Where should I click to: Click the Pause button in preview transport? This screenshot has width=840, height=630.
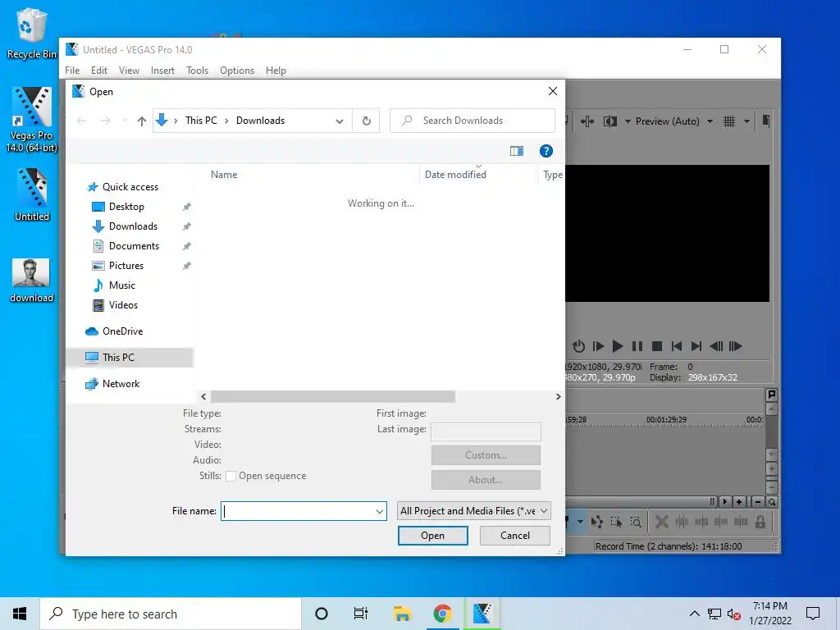(637, 347)
